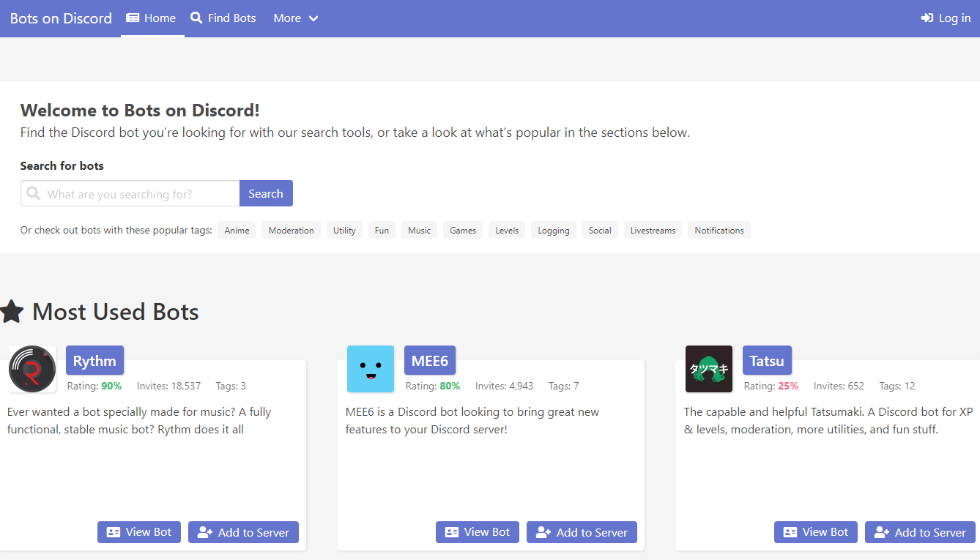Select the Games tag

(463, 231)
